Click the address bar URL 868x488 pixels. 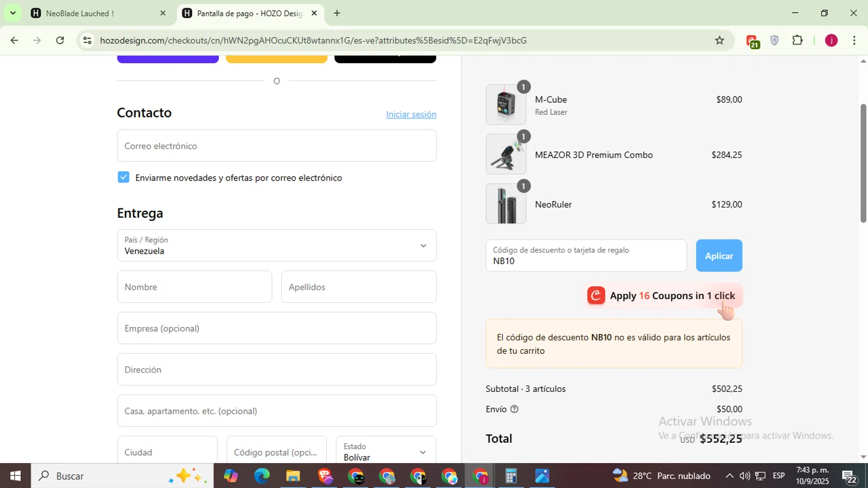coord(313,41)
